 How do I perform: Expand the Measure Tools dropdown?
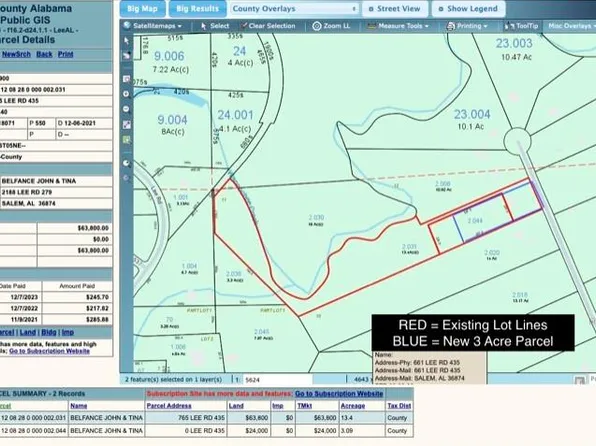tap(398, 26)
